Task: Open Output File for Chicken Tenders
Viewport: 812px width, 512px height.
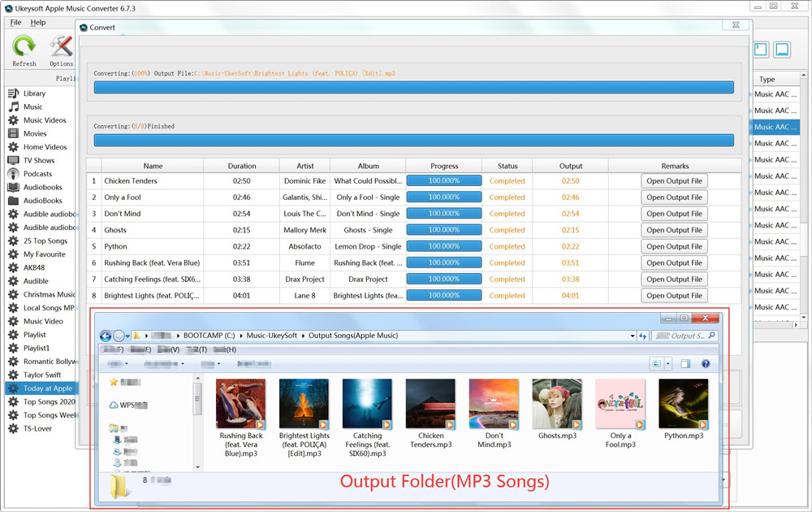Action: pyautogui.click(x=674, y=181)
